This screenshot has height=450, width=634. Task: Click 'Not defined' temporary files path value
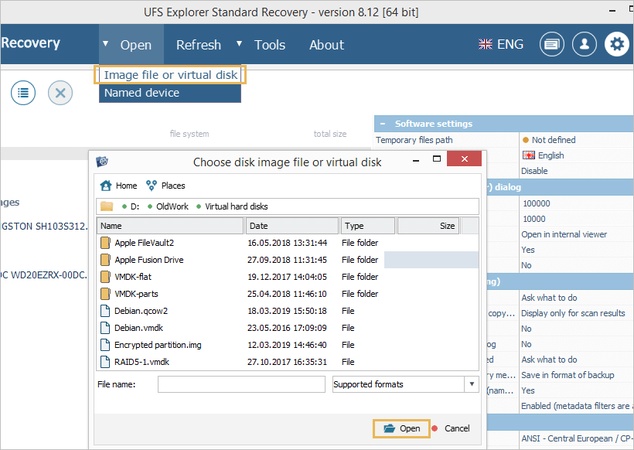click(553, 140)
